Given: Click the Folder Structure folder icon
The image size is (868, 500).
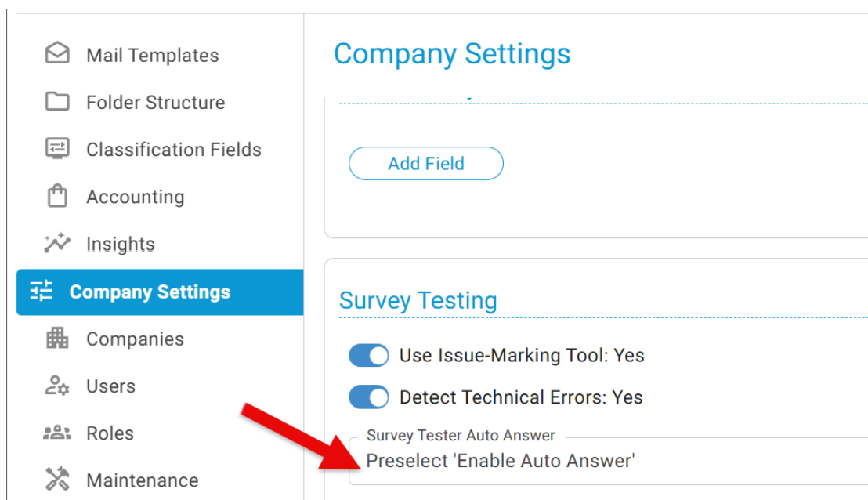Looking at the screenshot, I should point(57,102).
